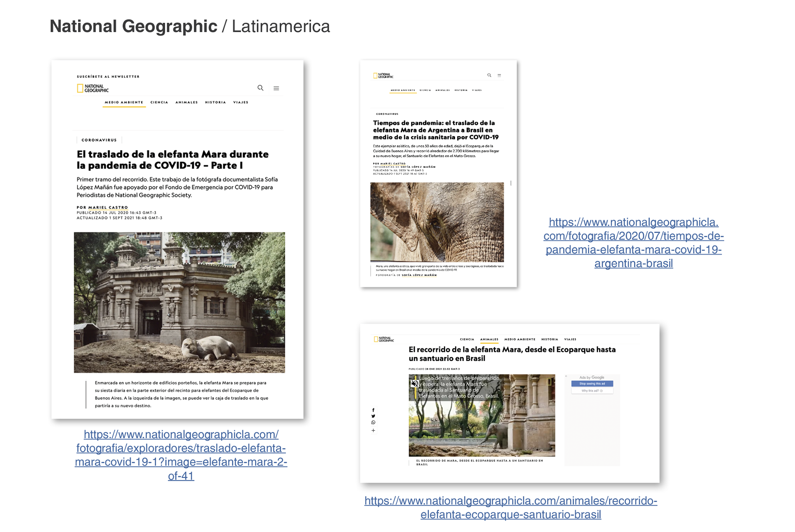Image resolution: width=795 pixels, height=532 pixels.
Task: Click 'Why this ad?' button
Action: pos(592,391)
